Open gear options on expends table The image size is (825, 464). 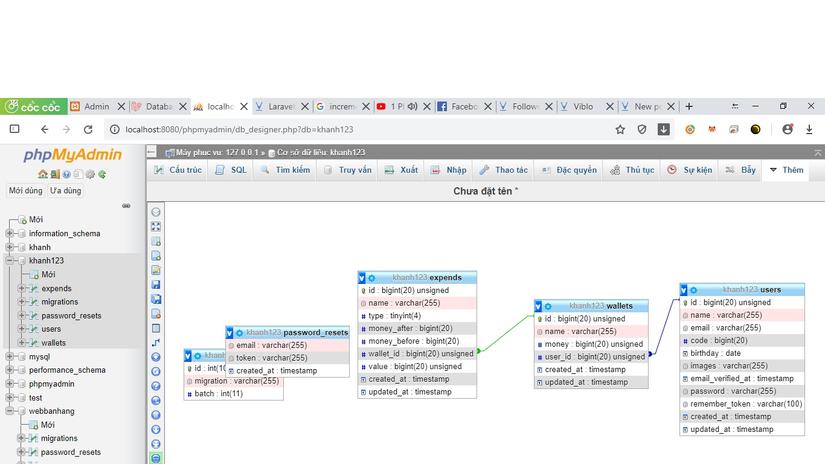pos(371,278)
